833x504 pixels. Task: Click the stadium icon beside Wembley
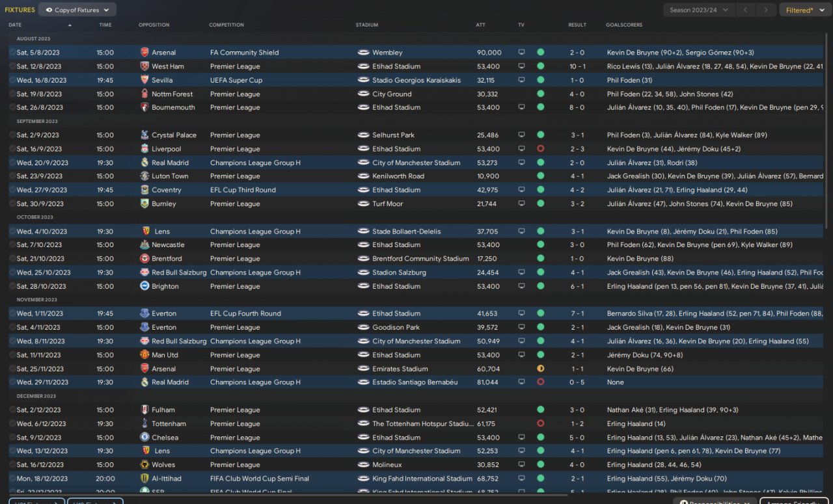pyautogui.click(x=363, y=53)
